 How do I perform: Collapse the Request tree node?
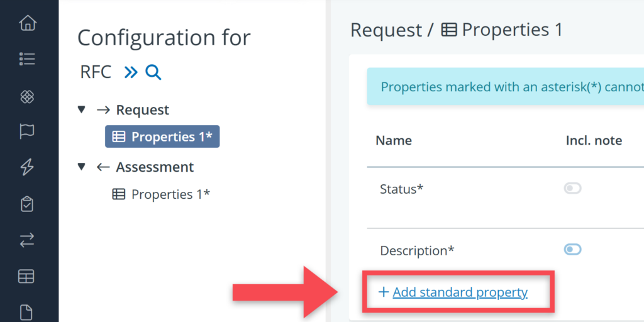point(81,109)
